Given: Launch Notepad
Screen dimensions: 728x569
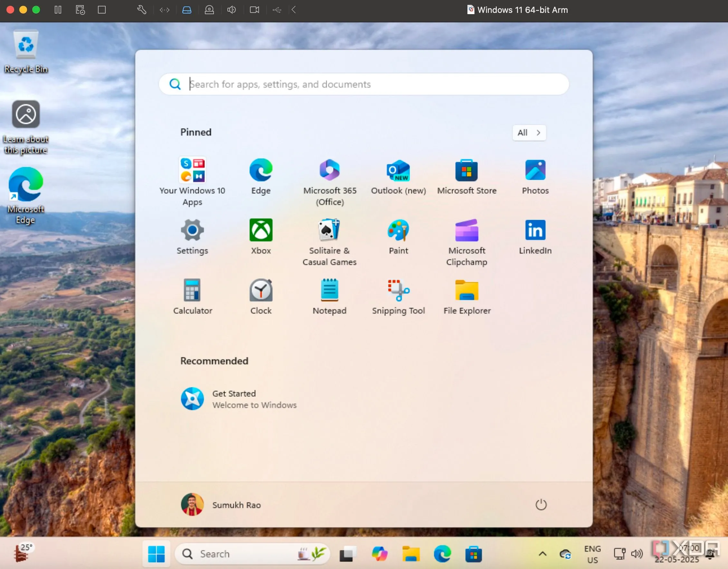Looking at the screenshot, I should tap(330, 296).
